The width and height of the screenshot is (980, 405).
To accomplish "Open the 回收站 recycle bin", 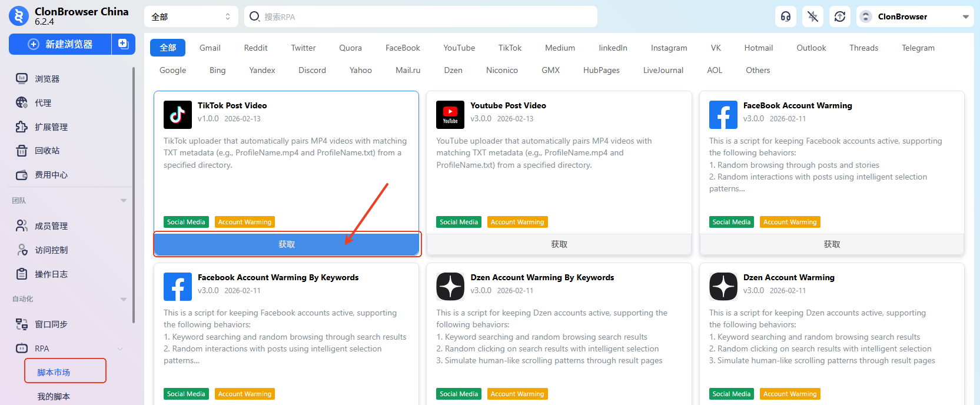I will point(46,151).
